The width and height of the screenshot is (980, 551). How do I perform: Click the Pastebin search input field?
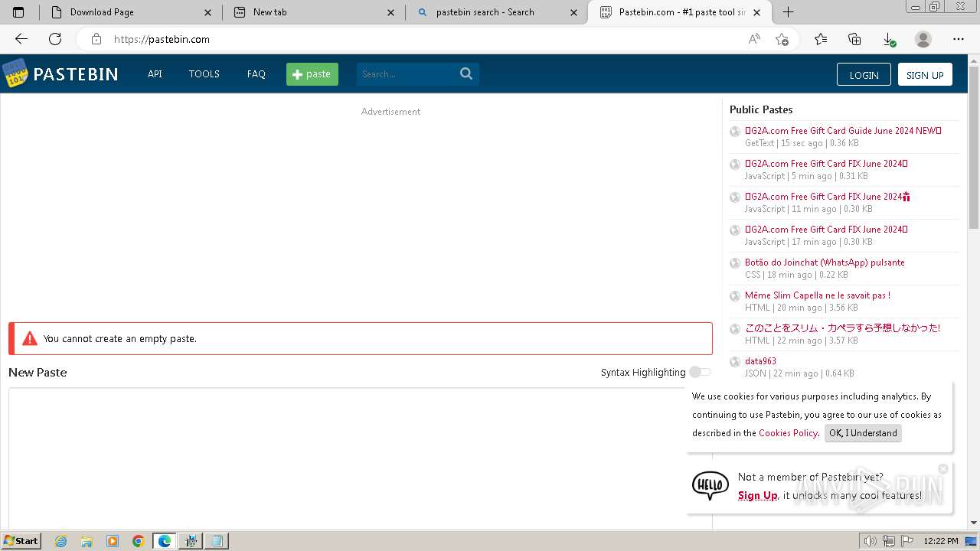click(407, 74)
